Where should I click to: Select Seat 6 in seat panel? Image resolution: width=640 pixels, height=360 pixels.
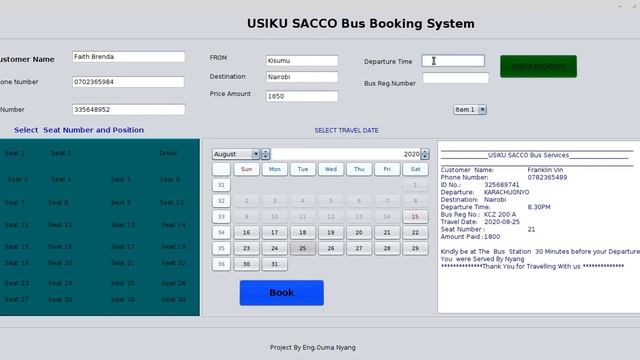point(170,179)
